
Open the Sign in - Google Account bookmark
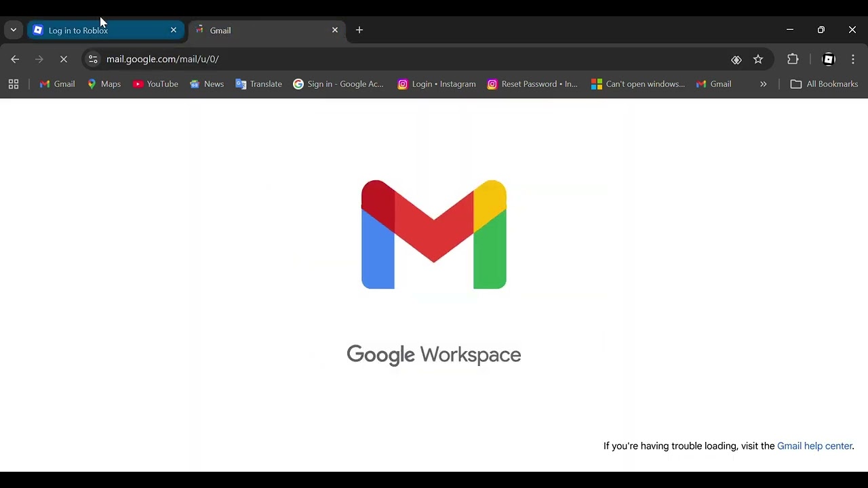pyautogui.click(x=338, y=84)
